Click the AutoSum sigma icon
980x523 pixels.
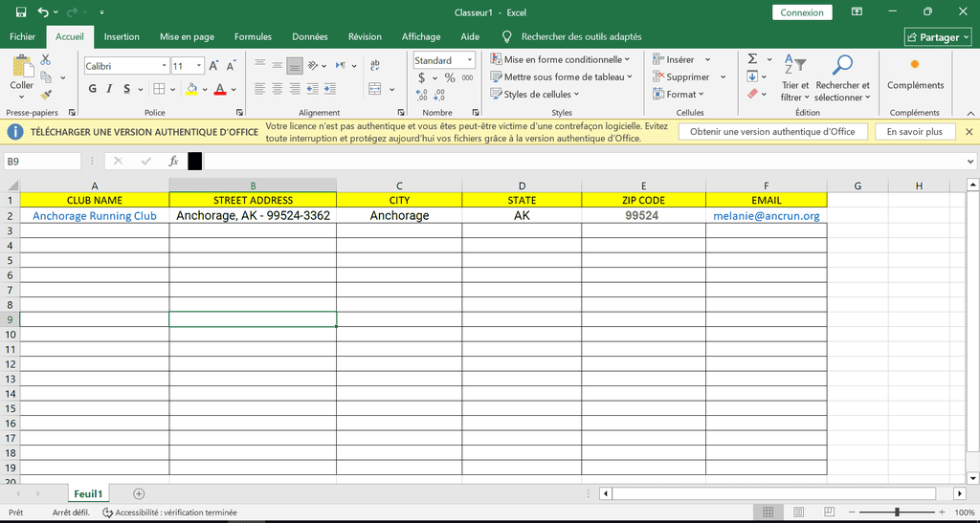point(752,59)
